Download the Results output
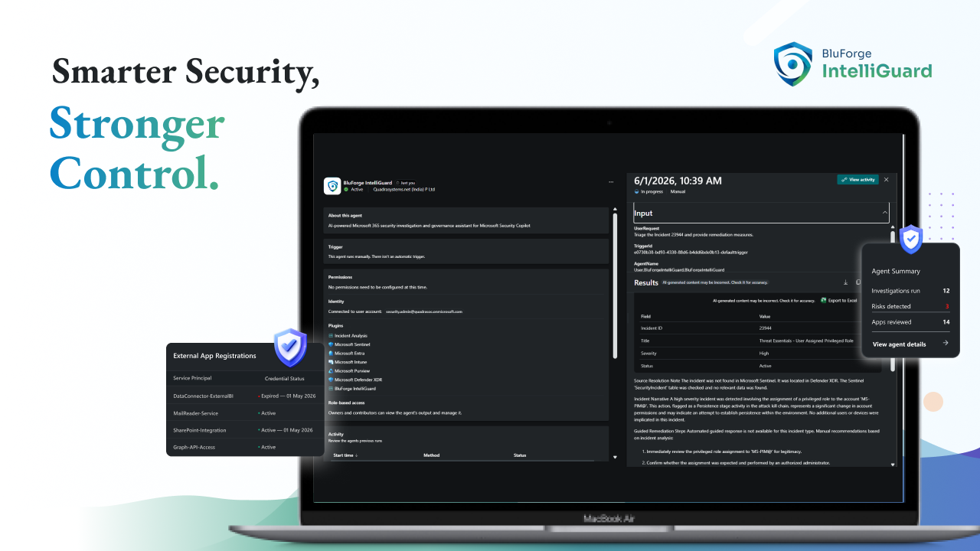980x551 pixels. 846,282
